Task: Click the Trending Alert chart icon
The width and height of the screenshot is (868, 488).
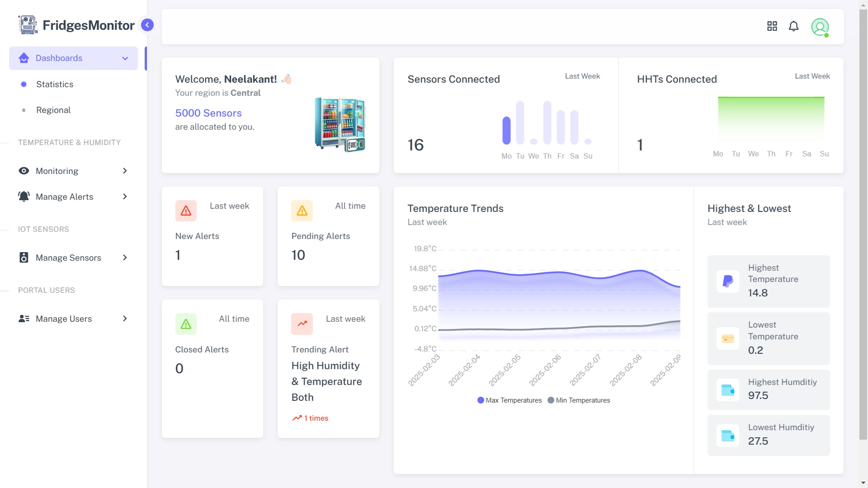Action: [302, 324]
